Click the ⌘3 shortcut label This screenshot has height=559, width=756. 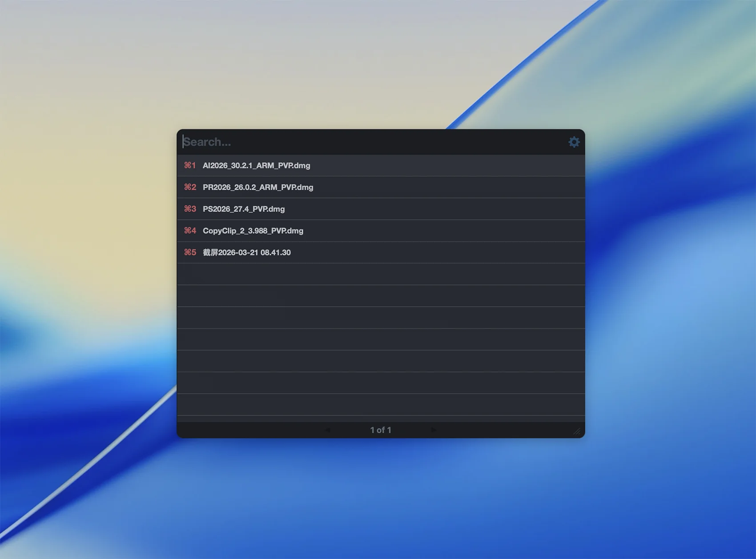point(190,209)
